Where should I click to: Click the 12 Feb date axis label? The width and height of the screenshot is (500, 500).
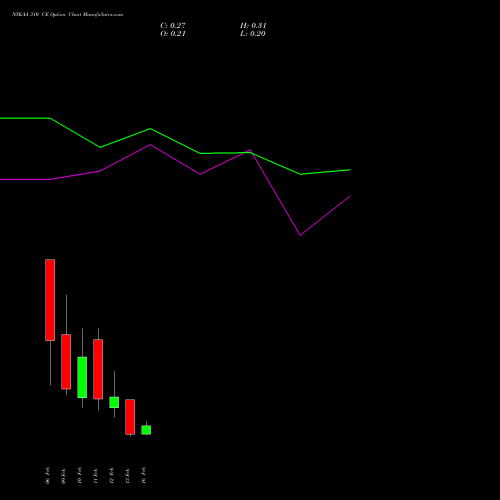click(112, 476)
